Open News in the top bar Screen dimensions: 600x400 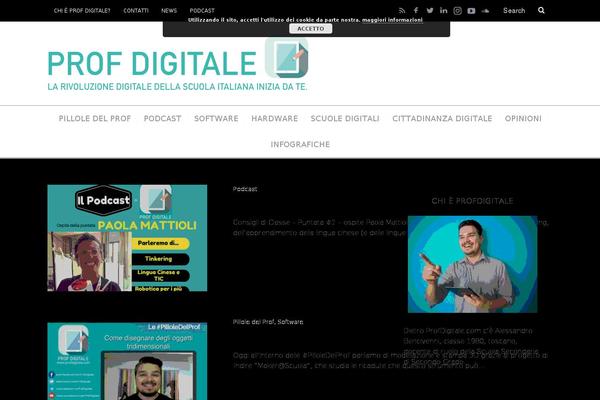click(x=169, y=11)
